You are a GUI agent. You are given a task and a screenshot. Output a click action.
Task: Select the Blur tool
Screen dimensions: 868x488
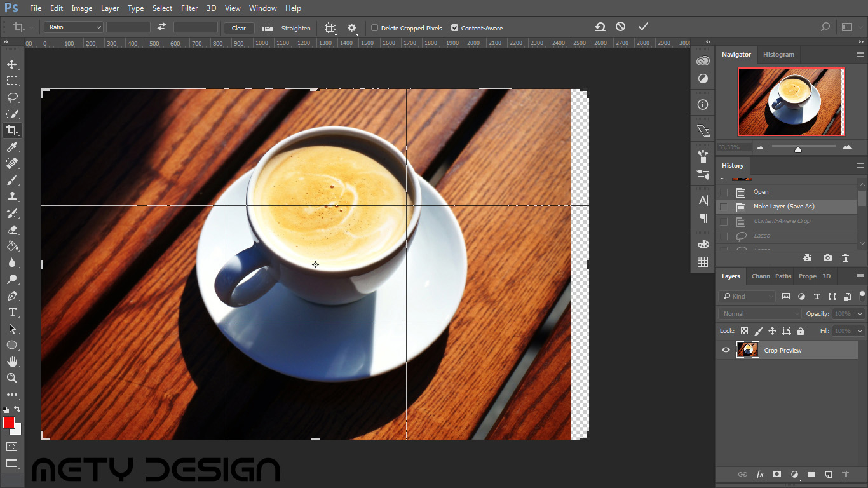tap(12, 262)
